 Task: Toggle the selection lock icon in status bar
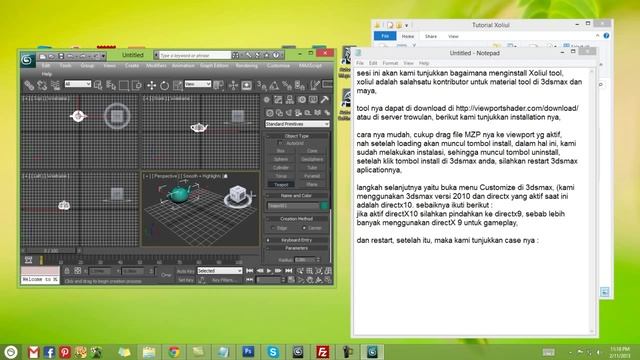[x=67, y=271]
